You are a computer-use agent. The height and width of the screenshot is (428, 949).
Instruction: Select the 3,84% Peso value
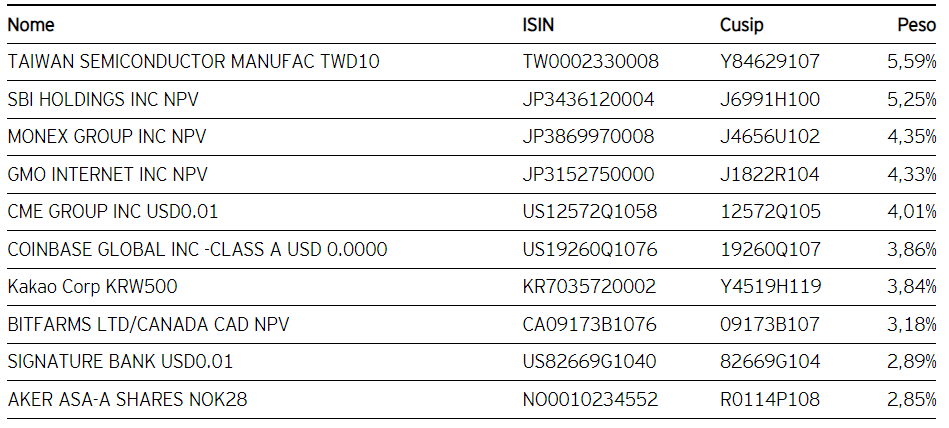coord(912,287)
